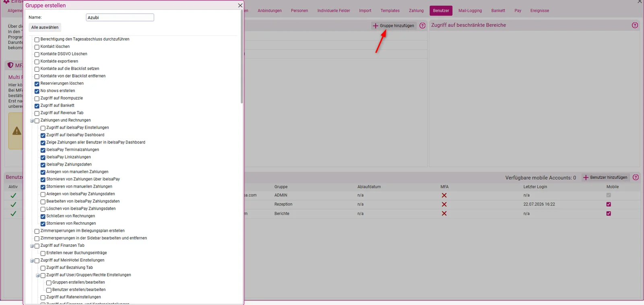Image resolution: width=644 pixels, height=305 pixels.
Task: Click the Alle auswählen button
Action: tap(45, 27)
